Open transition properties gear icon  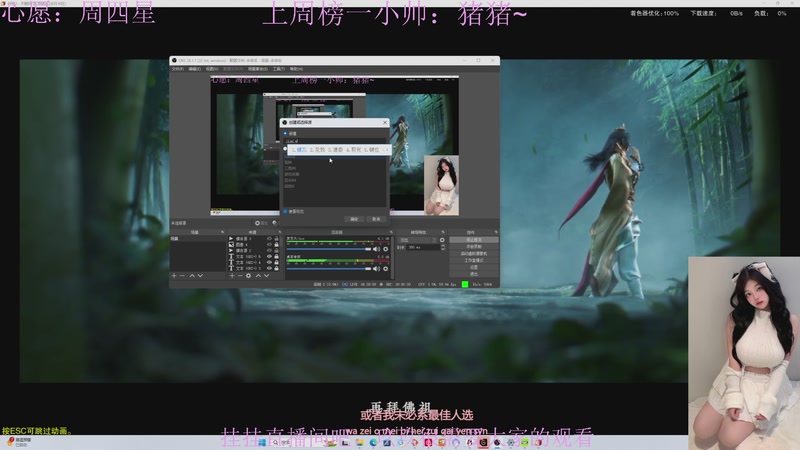coord(442,240)
